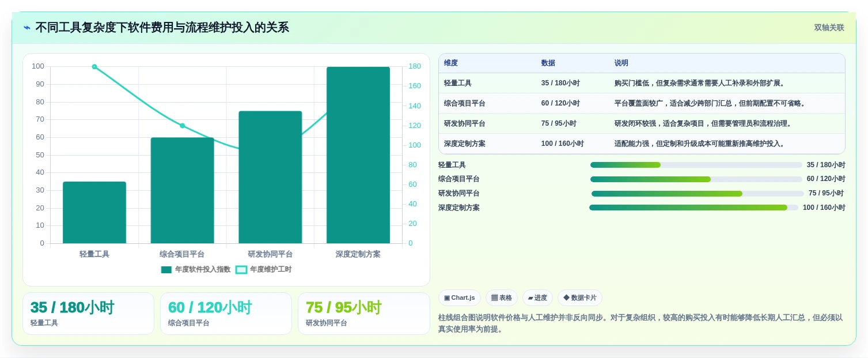Click the description starting 购买门槛低
The height and width of the screenshot is (358, 868).
coord(700,83)
